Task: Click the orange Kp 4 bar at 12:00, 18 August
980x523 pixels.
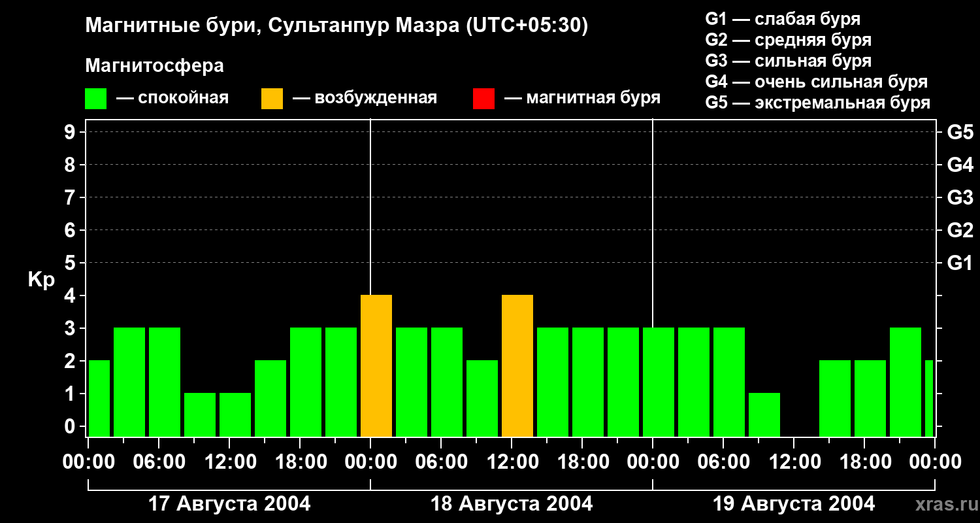Action: [517, 366]
